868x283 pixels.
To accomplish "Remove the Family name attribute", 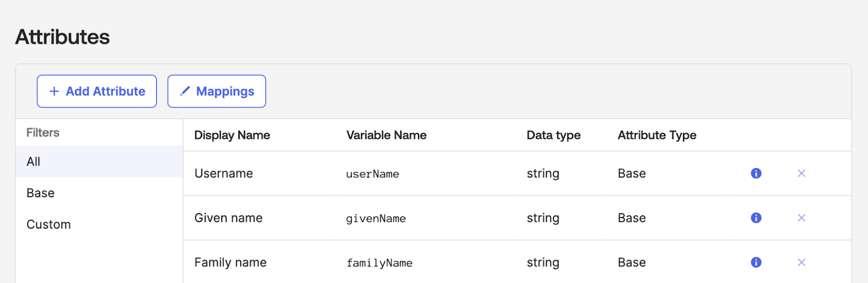I will [801, 262].
